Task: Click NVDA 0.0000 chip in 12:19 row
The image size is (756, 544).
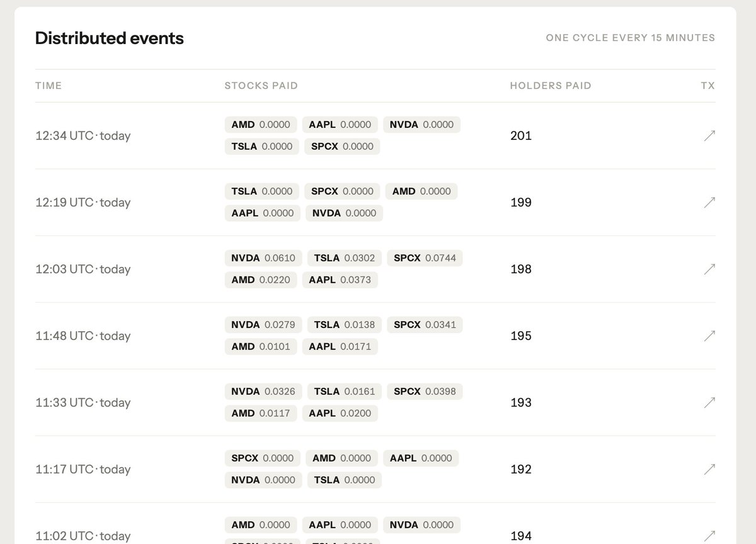Action: point(344,213)
